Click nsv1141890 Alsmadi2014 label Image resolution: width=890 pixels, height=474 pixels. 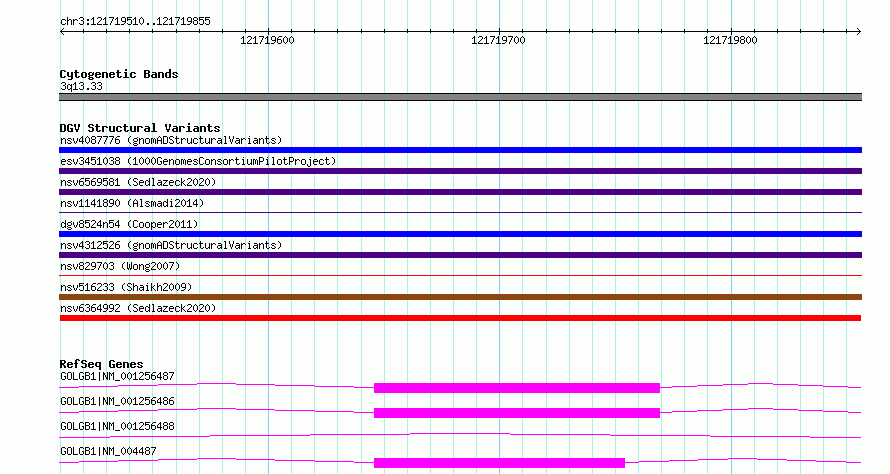[132, 203]
